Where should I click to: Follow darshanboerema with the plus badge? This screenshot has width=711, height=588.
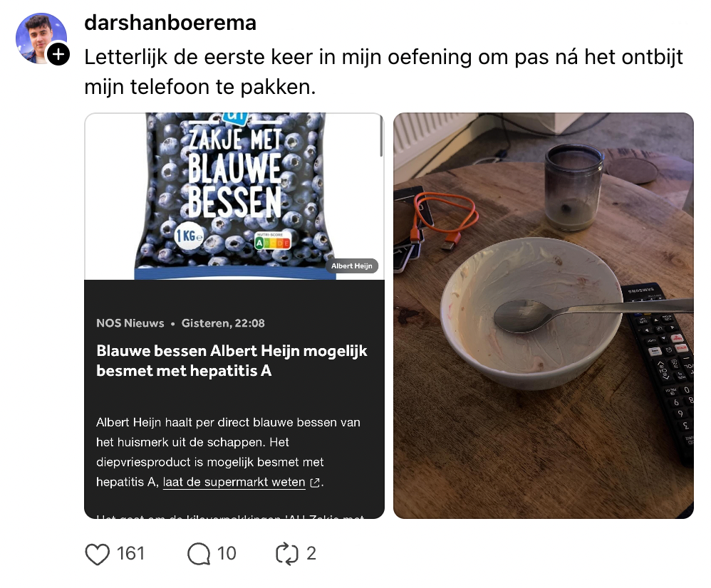click(x=58, y=54)
